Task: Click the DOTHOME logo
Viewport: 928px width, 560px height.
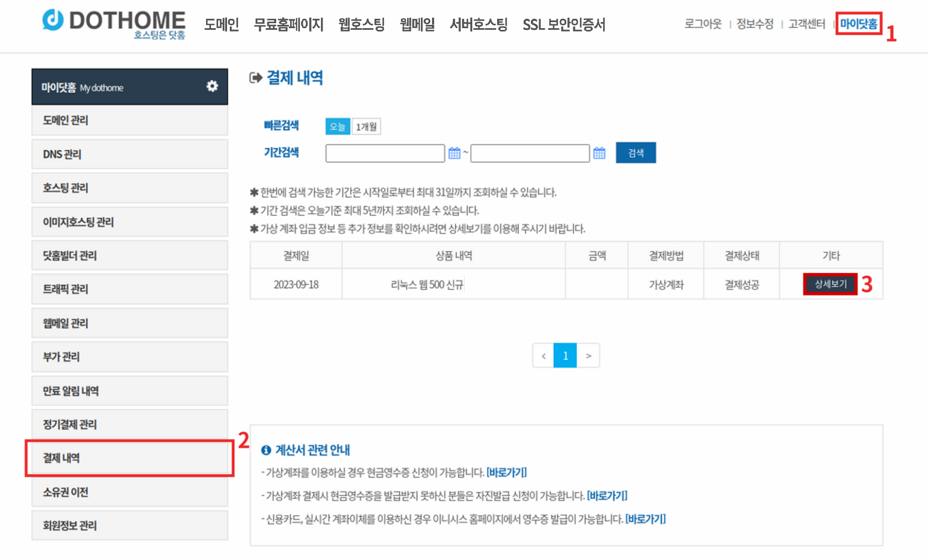Action: click(x=114, y=24)
